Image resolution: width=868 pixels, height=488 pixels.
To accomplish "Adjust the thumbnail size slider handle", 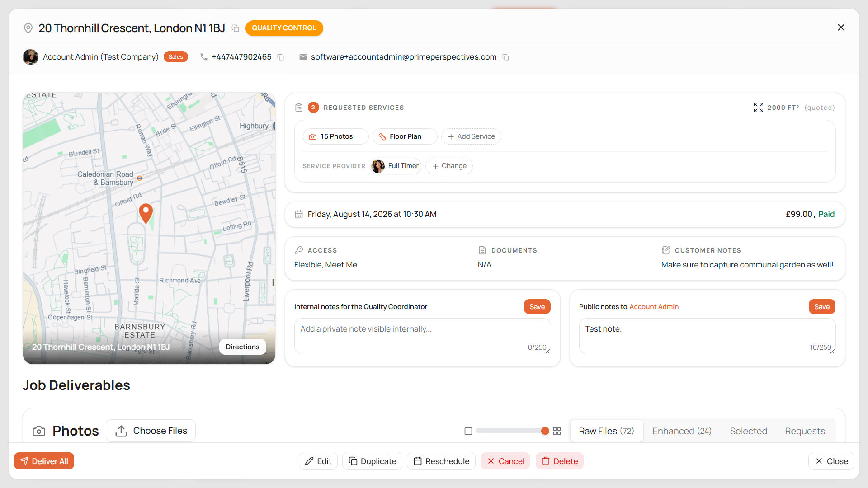I will coord(545,431).
